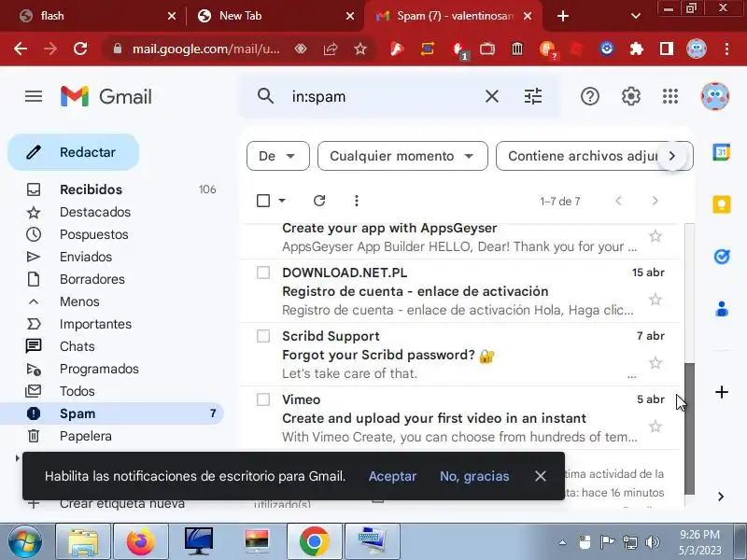Reload the page in Chrome
Image resolution: width=747 pixels, height=560 pixels.
tap(80, 49)
